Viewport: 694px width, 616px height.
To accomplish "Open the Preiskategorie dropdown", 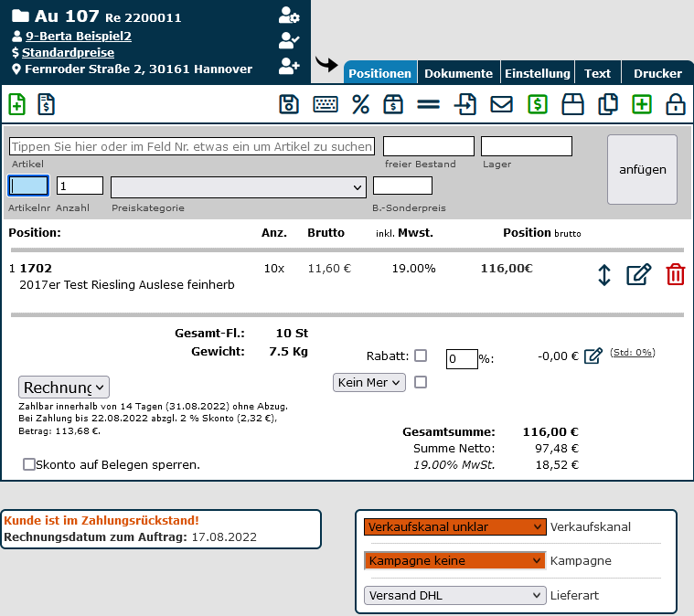I will [x=238, y=186].
